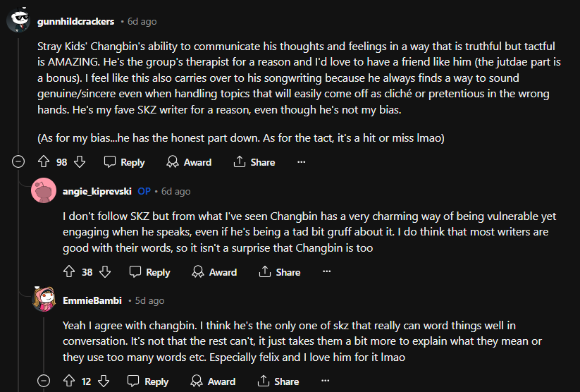Screen dimensions: 580x392
Task: Click angie_kiprevski's pink avatar
Action: pos(44,191)
